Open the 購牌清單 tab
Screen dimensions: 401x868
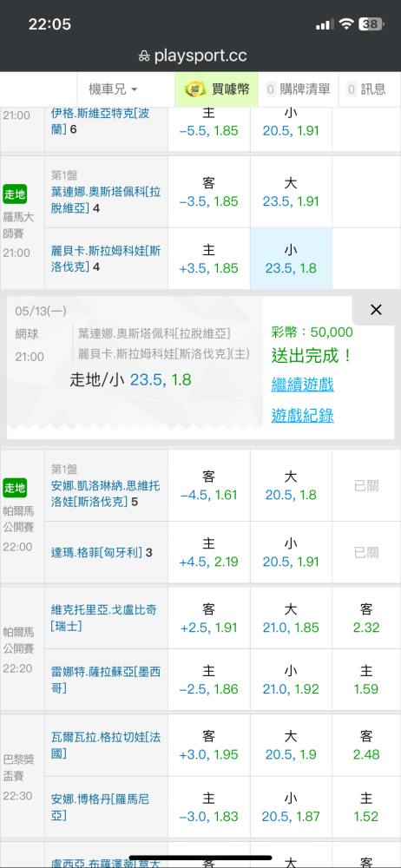coord(298,89)
